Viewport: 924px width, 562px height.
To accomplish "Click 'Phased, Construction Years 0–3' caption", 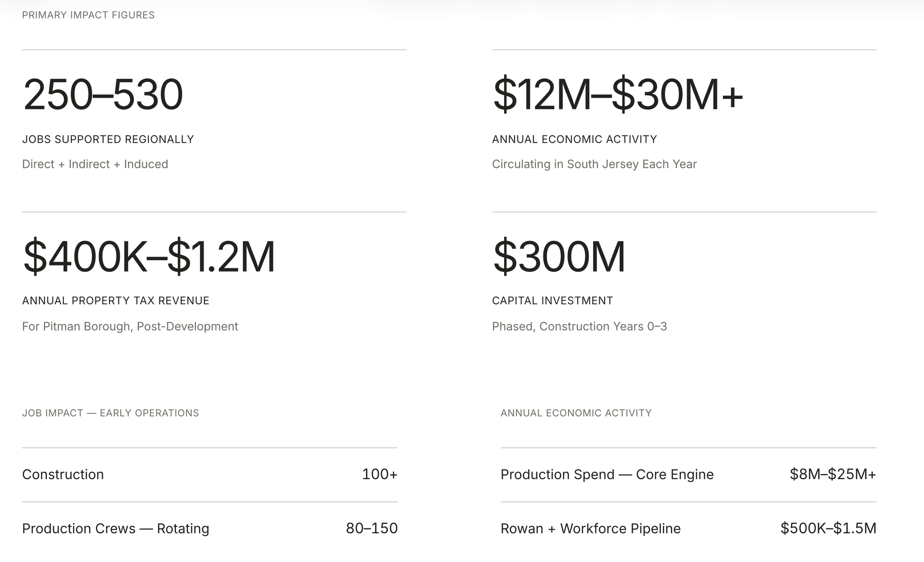I will (x=580, y=326).
